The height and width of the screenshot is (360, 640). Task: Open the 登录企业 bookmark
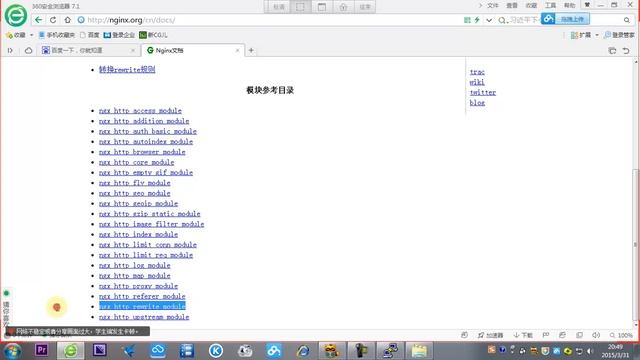pyautogui.click(x=119, y=35)
